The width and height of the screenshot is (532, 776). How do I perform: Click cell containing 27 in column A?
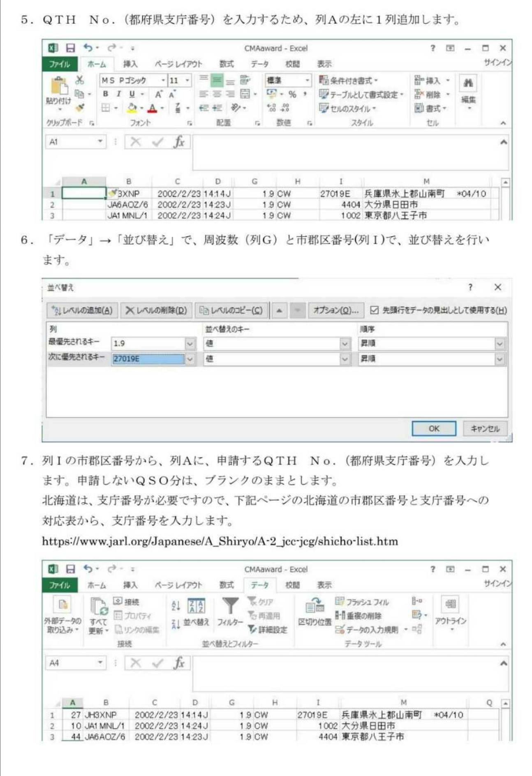coord(72,715)
